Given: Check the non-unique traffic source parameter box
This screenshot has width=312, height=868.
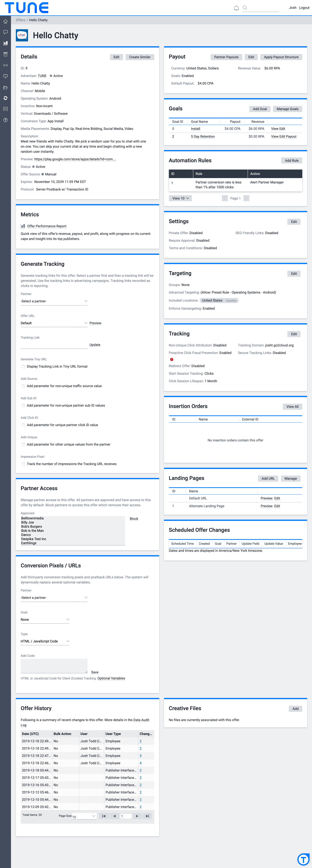Looking at the screenshot, I should click(x=23, y=386).
